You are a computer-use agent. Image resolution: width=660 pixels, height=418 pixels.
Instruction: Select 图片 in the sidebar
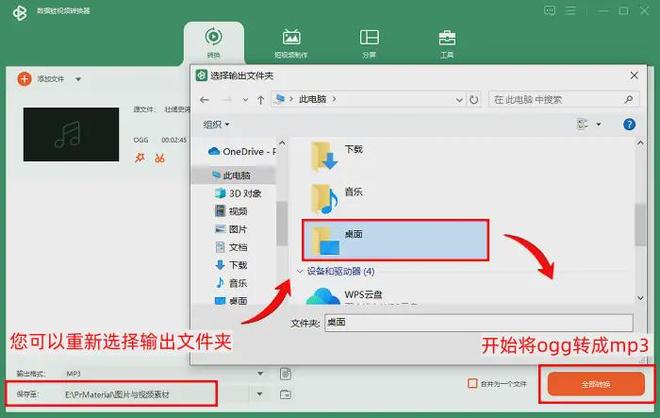(x=231, y=229)
